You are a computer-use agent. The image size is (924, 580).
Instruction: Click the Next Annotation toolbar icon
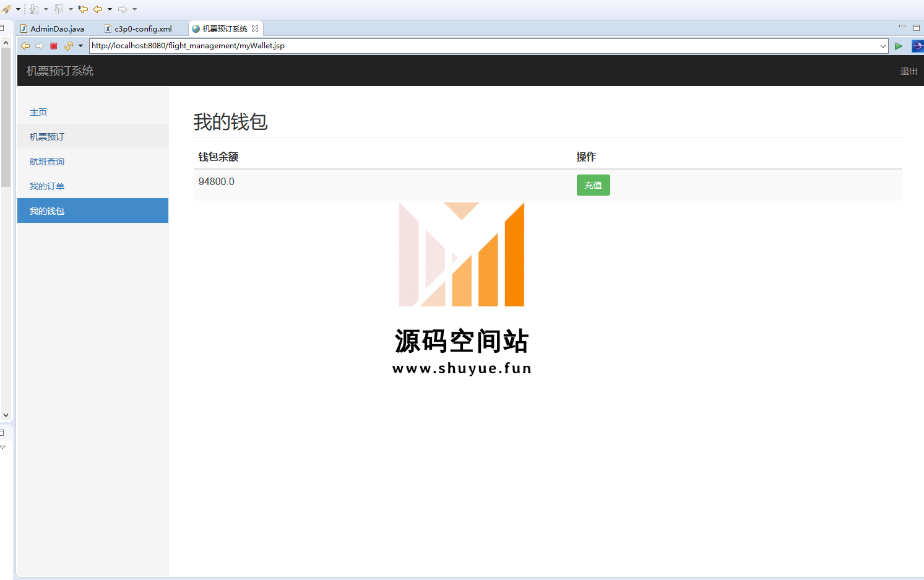pyautogui.click(x=34, y=9)
